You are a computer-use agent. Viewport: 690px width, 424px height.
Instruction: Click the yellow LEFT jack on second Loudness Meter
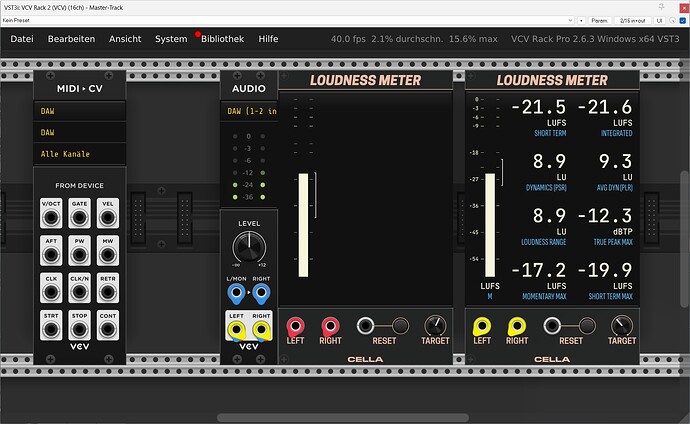pyautogui.click(x=481, y=326)
